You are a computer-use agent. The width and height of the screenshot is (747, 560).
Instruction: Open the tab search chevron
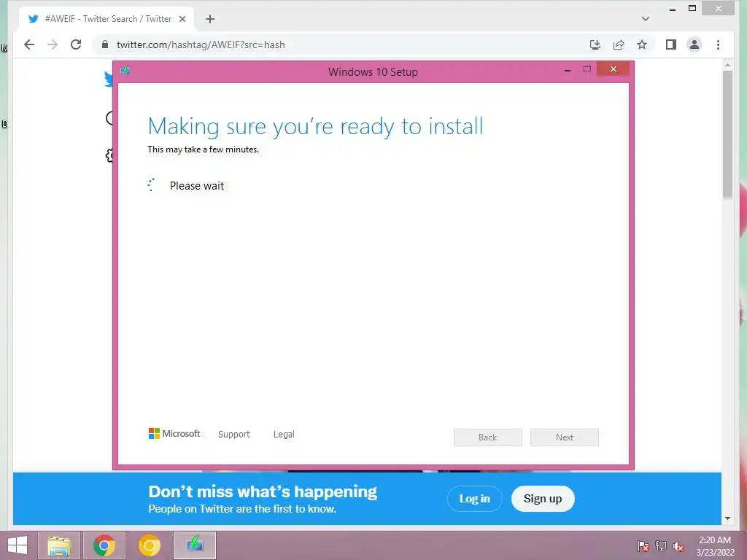click(x=645, y=19)
